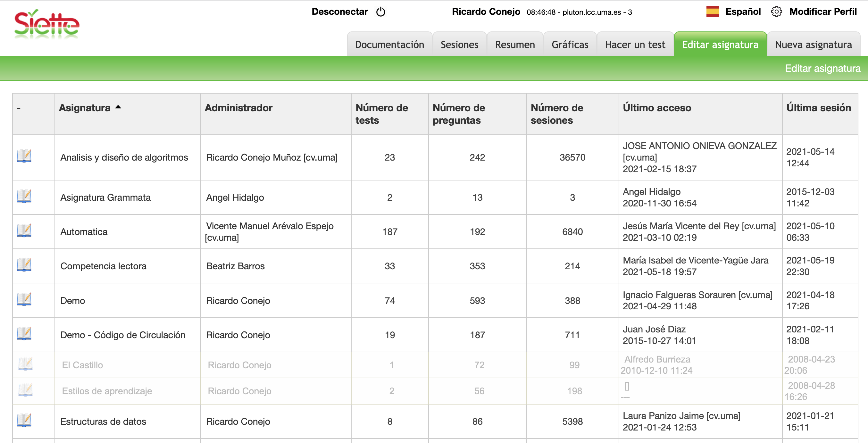
Task: Select the Demo - Código de Circulación row
Action: (x=123, y=335)
